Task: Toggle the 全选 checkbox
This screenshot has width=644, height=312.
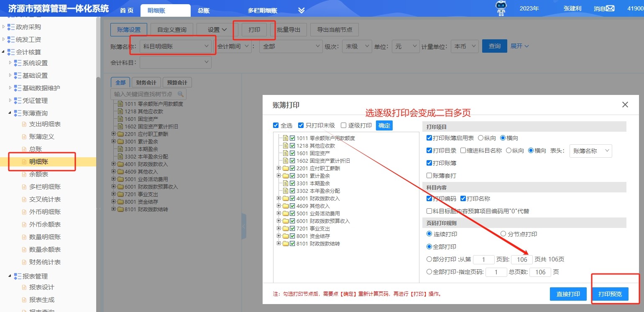Action: 276,125
